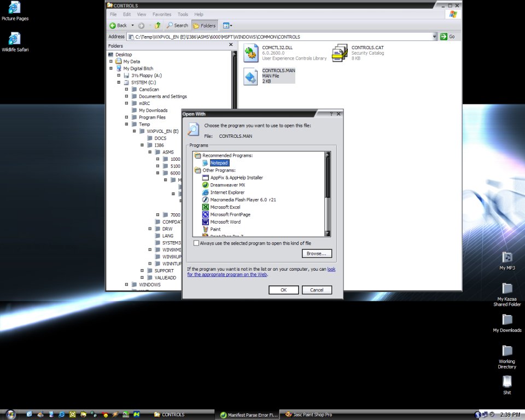Open the Views dropdown in toolbar
The width and height of the screenshot is (525, 420).
pos(227,26)
